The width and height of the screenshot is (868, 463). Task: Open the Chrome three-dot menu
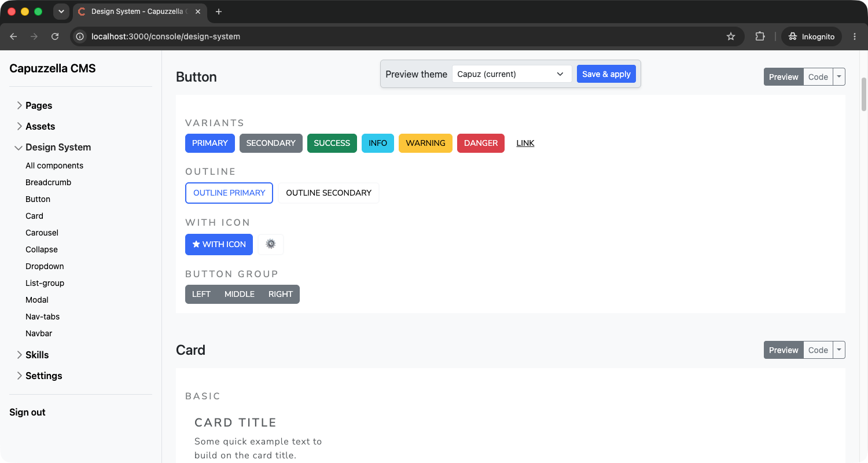tap(855, 36)
